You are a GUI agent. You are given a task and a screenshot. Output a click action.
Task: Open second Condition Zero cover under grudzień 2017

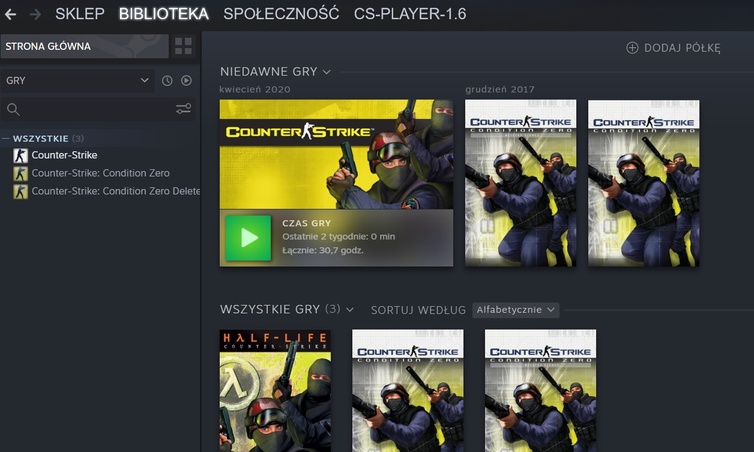(x=643, y=183)
